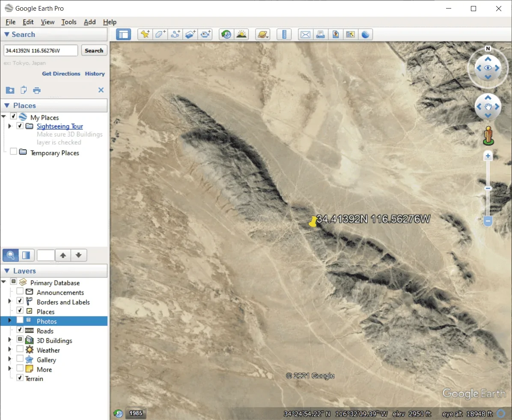Click the Get Directions link

pos(61,74)
